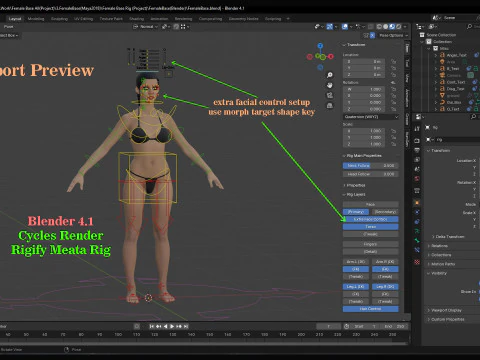This screenshot has width=480, height=360.
Task: Click the Scene selector icon in top bar
Action: point(436,18)
